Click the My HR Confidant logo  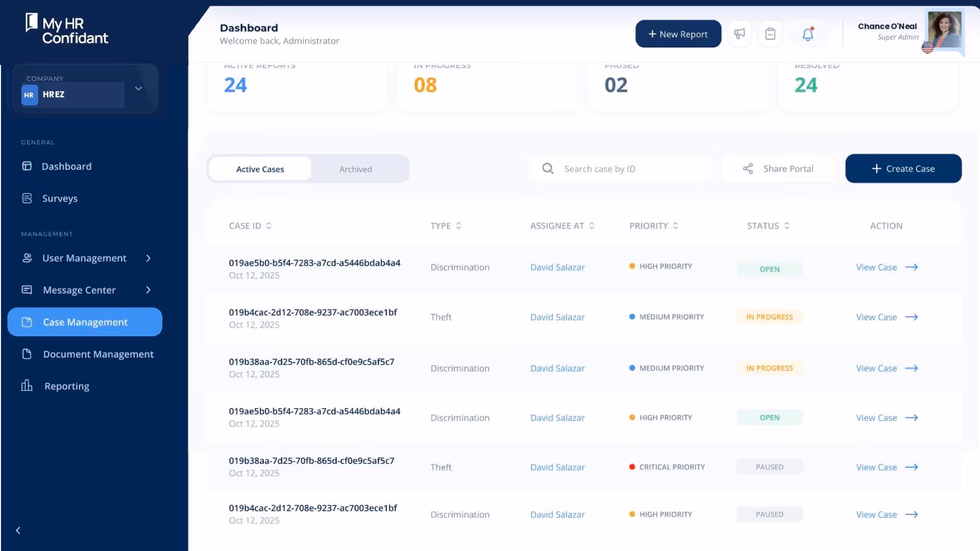[66, 30]
